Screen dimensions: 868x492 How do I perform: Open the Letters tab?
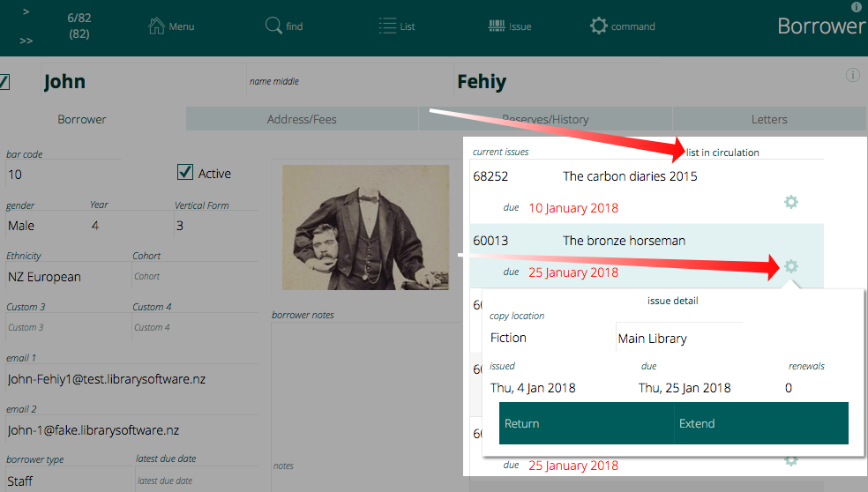769,119
